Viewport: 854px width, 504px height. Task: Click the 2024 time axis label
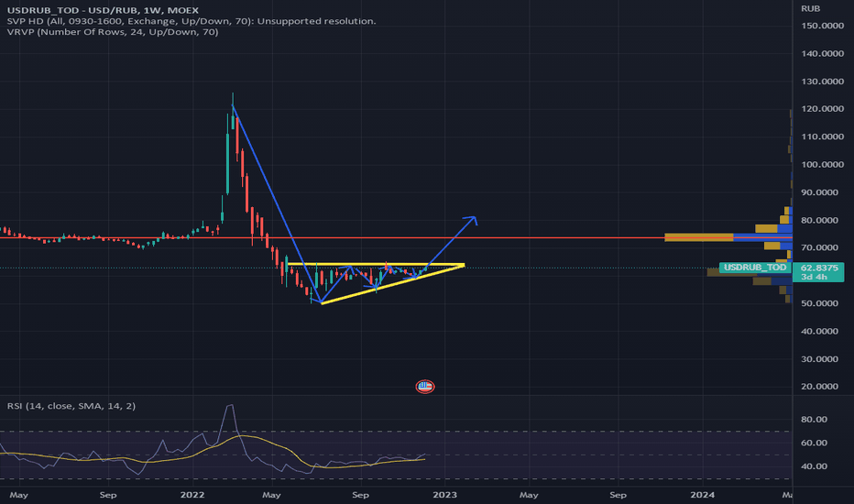(702, 495)
